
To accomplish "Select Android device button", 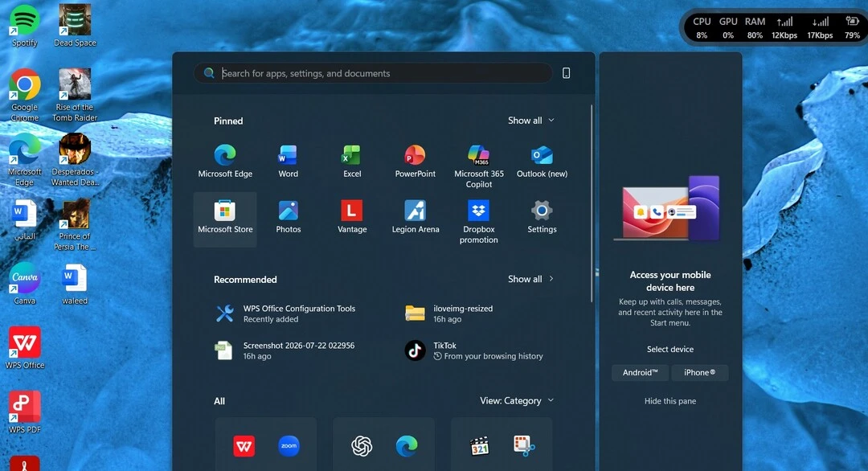I will click(x=640, y=372).
